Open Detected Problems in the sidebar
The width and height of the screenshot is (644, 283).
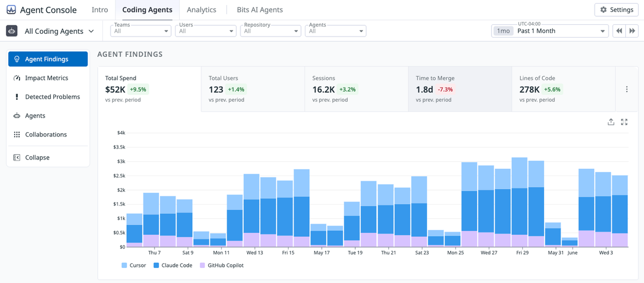(x=48, y=97)
